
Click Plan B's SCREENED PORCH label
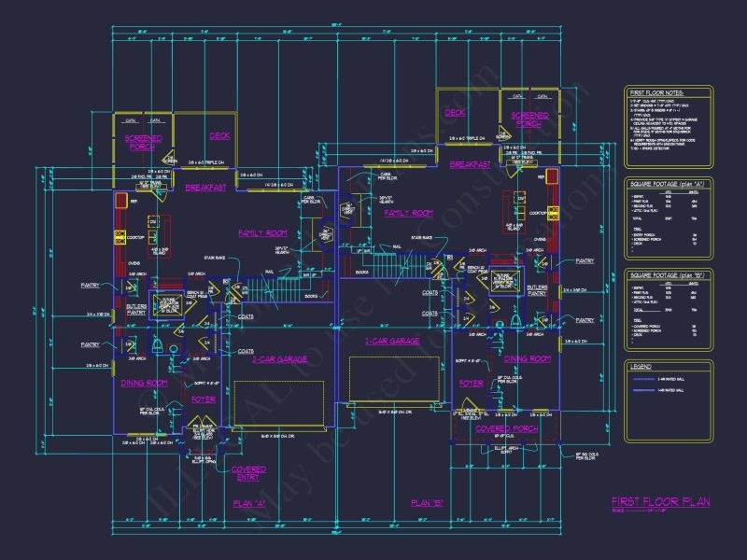click(529, 119)
